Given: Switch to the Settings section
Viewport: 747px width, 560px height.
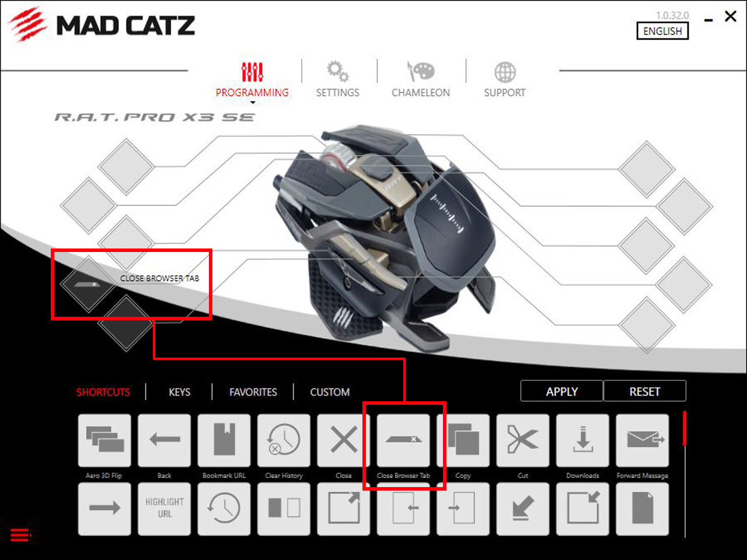Looking at the screenshot, I should pos(337,79).
